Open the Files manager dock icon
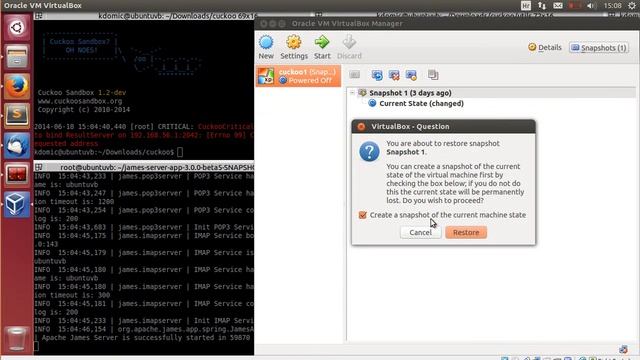This screenshot has width=640, height=360. point(17,57)
